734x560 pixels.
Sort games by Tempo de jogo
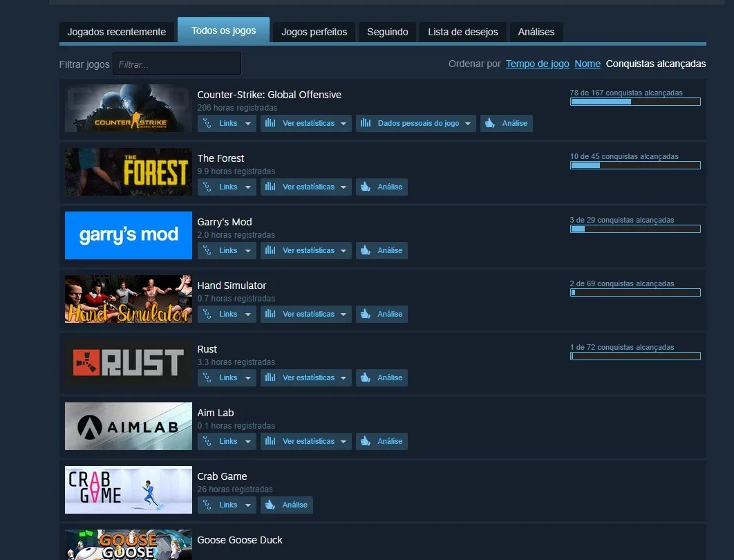pos(538,64)
